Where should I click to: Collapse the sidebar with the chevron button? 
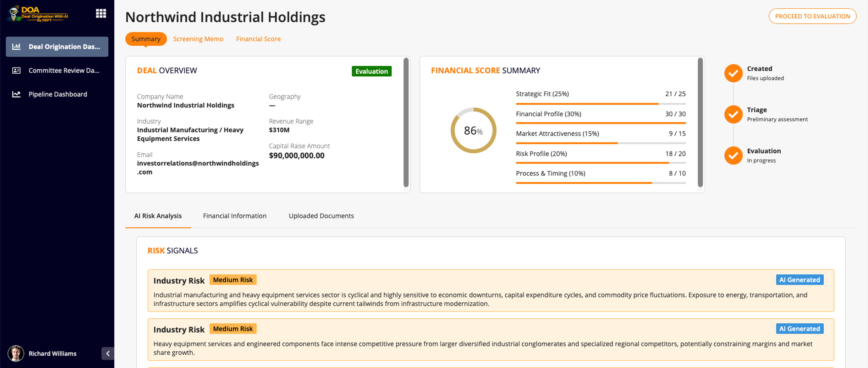(108, 353)
